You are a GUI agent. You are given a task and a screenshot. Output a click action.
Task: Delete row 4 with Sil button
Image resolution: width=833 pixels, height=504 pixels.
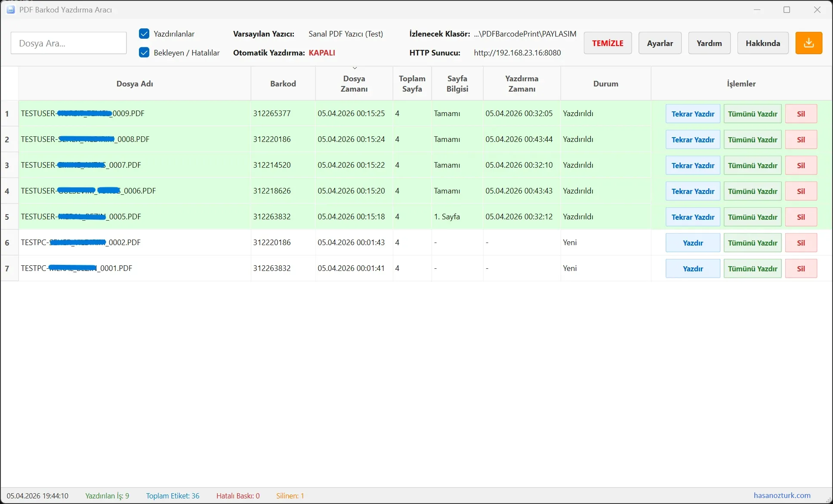pyautogui.click(x=801, y=191)
